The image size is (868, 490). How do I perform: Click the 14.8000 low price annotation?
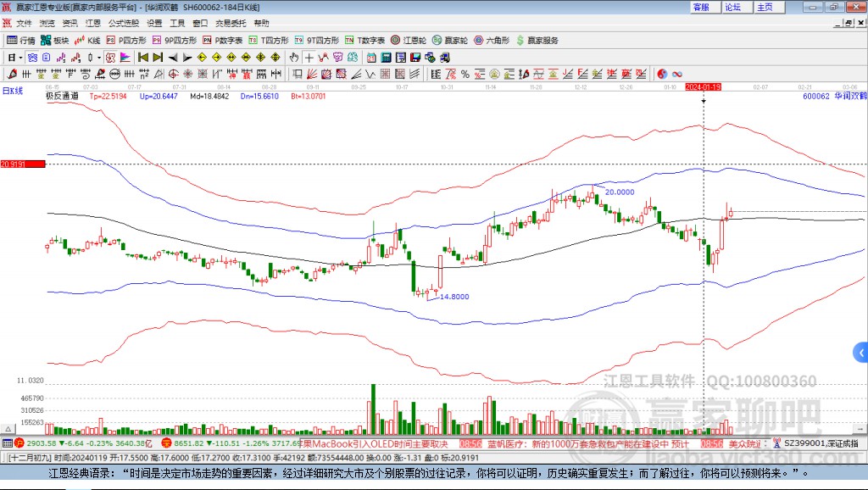(454, 297)
